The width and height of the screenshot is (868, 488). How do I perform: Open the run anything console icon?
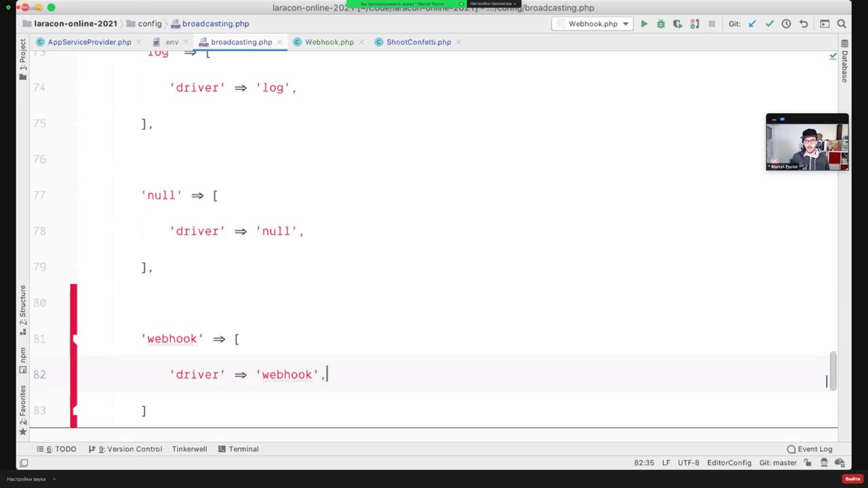click(x=825, y=24)
